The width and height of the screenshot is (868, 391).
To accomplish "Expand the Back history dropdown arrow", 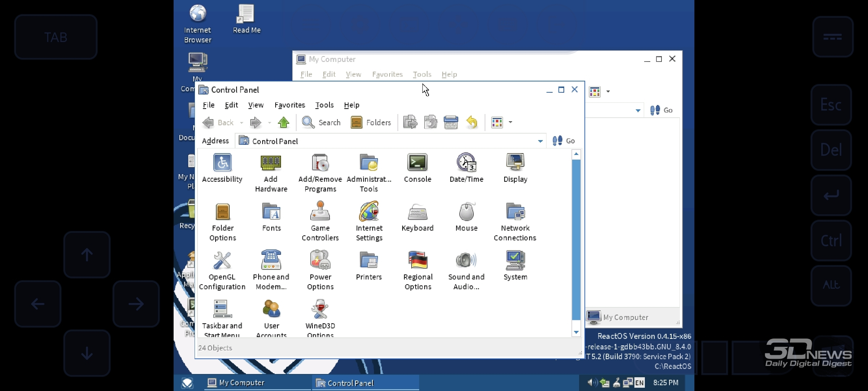I will coord(242,123).
